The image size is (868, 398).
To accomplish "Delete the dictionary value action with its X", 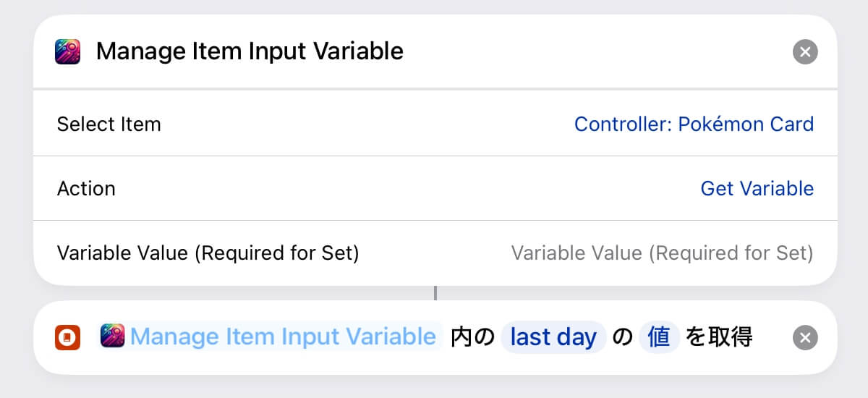I will pyautogui.click(x=805, y=337).
